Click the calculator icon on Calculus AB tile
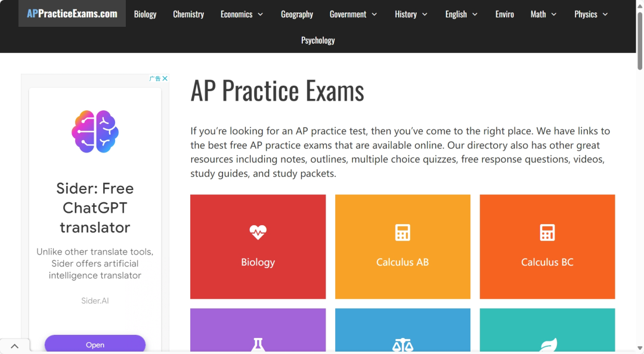This screenshot has width=644, height=354. click(x=402, y=232)
